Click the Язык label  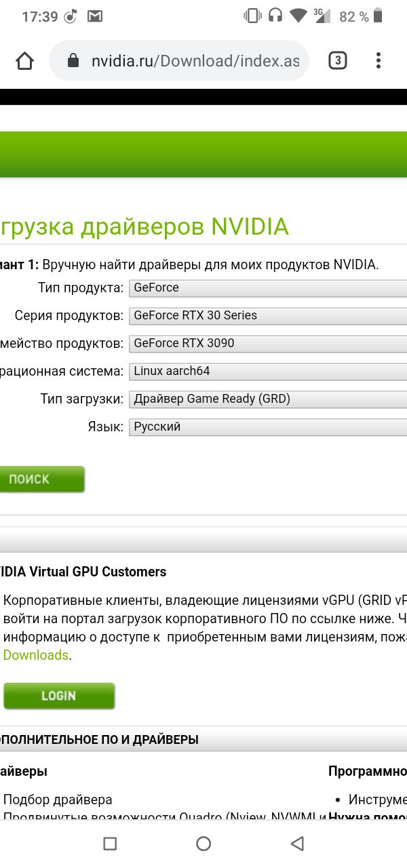point(106,427)
